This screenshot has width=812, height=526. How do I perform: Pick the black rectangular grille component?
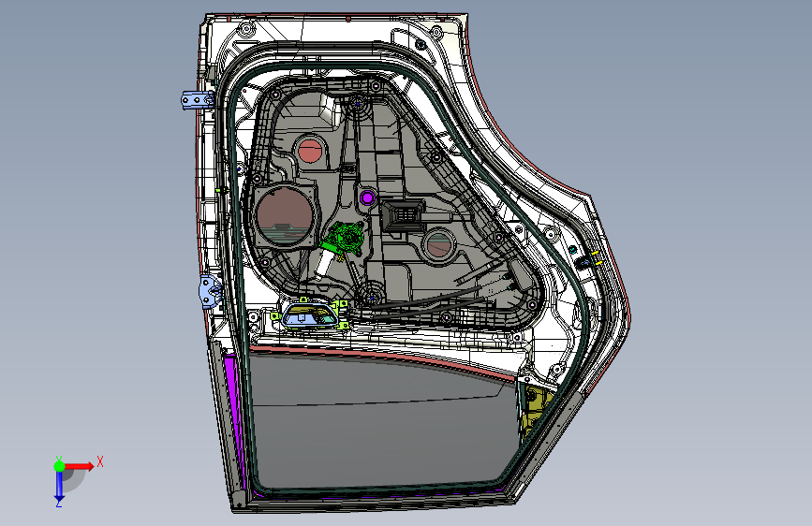pyautogui.click(x=404, y=215)
